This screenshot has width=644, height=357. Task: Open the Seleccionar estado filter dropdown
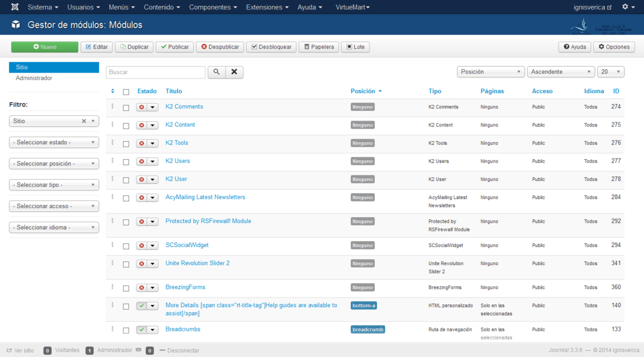(54, 142)
